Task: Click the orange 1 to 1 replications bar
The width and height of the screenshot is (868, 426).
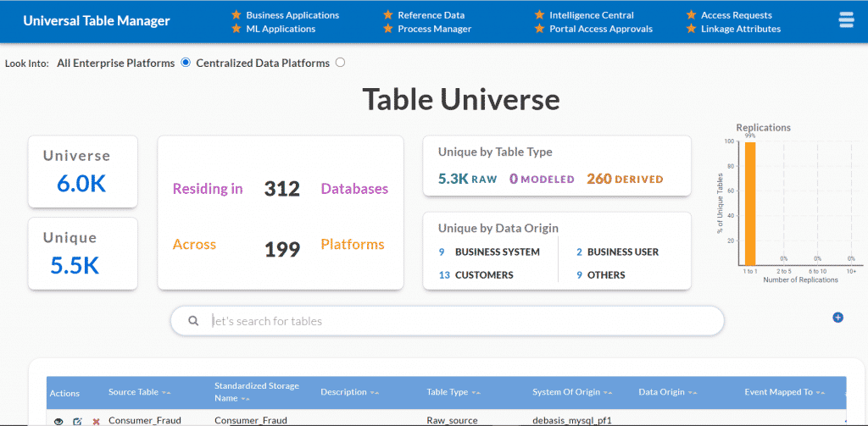Action: (749, 203)
